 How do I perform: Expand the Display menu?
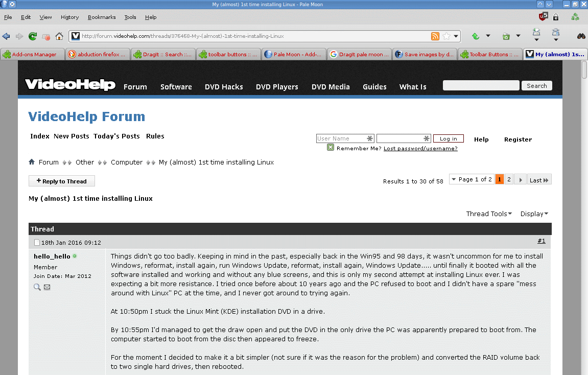click(x=534, y=214)
